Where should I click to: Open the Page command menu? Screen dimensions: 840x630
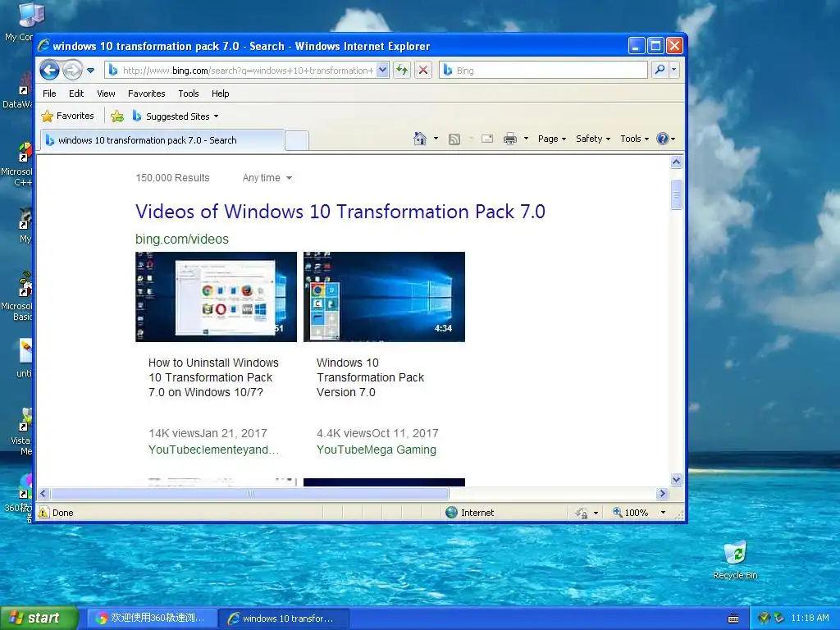[x=552, y=139]
